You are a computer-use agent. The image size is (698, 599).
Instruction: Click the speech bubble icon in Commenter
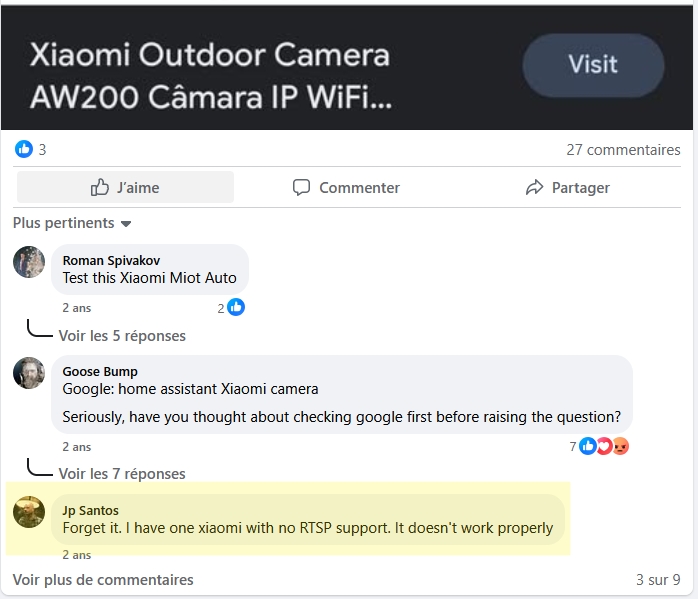[301, 187]
